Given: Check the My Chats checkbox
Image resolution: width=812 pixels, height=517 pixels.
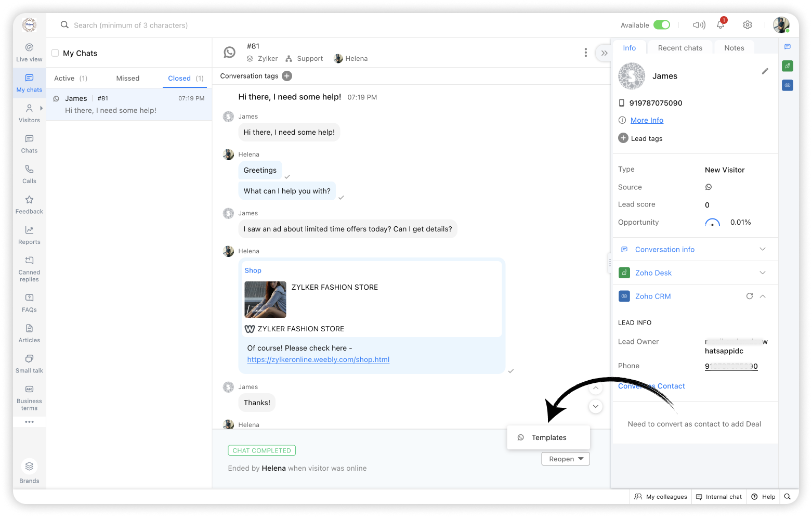Looking at the screenshot, I should click(x=55, y=53).
